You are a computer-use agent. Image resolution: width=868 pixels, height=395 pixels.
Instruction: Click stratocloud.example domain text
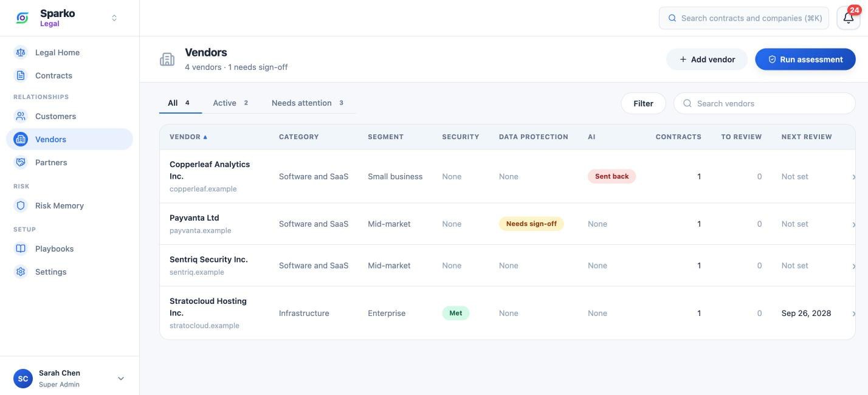[x=204, y=326]
